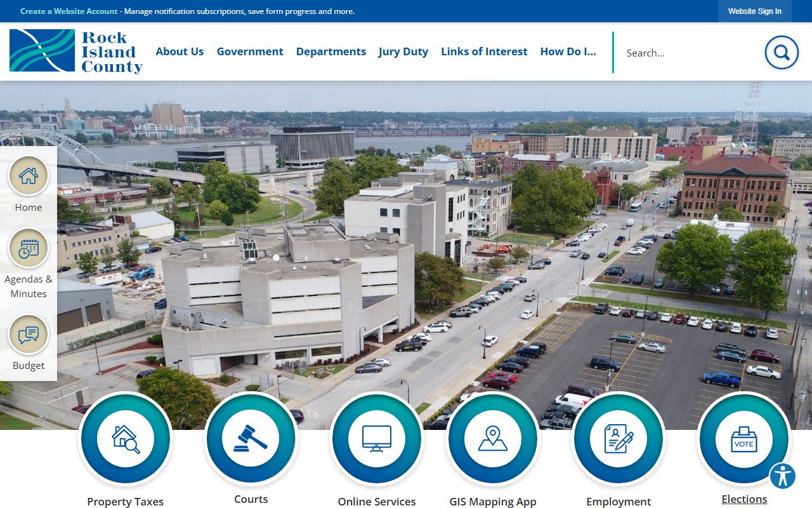The image size is (812, 508).
Task: Open the Employment document icon
Action: [619, 439]
